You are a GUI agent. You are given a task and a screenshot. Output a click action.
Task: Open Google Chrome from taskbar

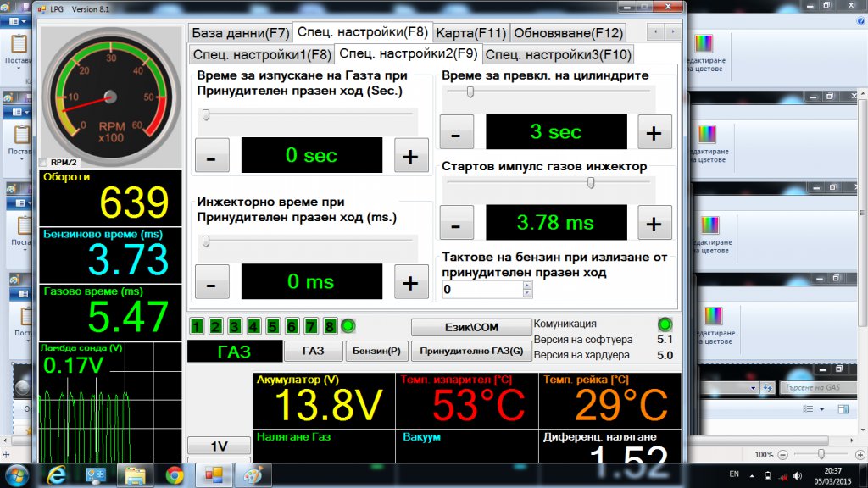pos(175,475)
